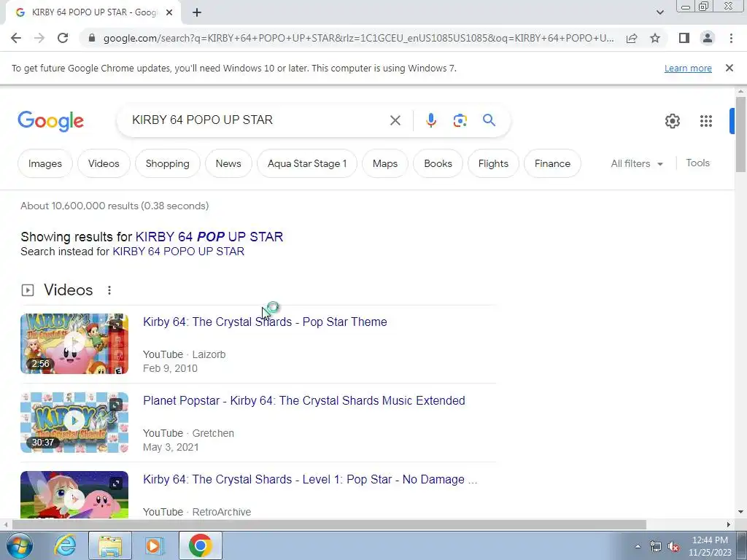Click the horizontal scrollbar thumb
The height and width of the screenshot is (560, 747).
(329, 524)
